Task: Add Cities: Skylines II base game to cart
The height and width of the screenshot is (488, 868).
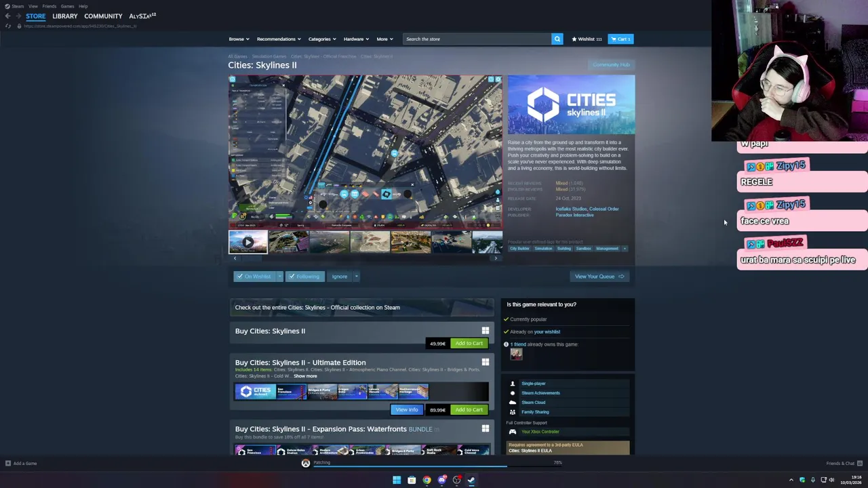Action: pyautogui.click(x=469, y=344)
